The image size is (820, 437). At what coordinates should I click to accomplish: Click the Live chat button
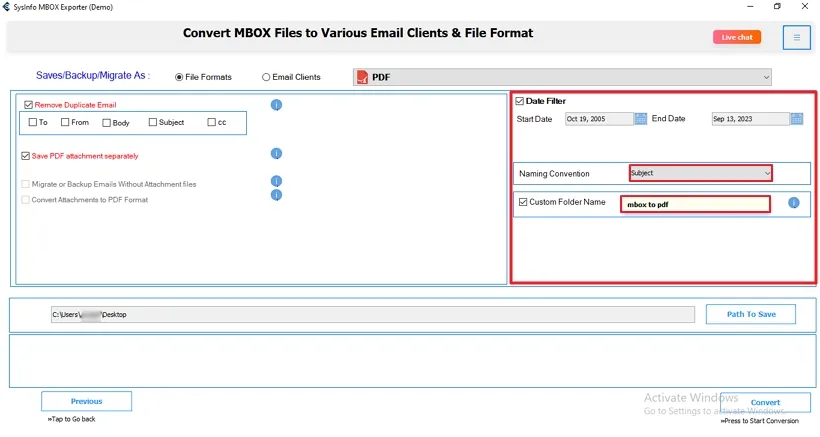pos(737,37)
